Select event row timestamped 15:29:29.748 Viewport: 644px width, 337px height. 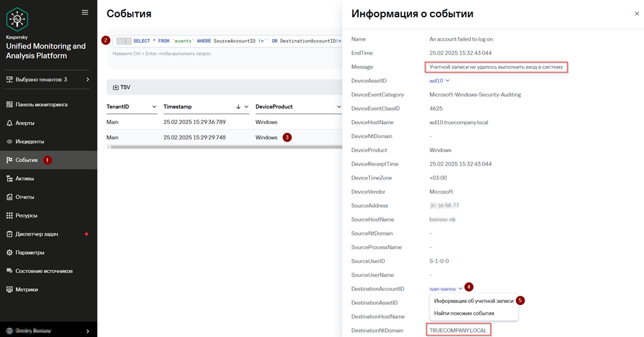[x=224, y=137]
